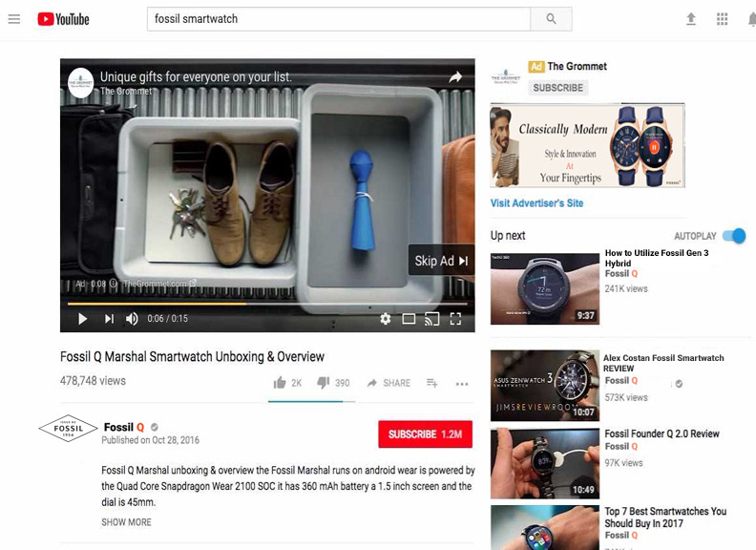Open the notifications bell

point(752,19)
